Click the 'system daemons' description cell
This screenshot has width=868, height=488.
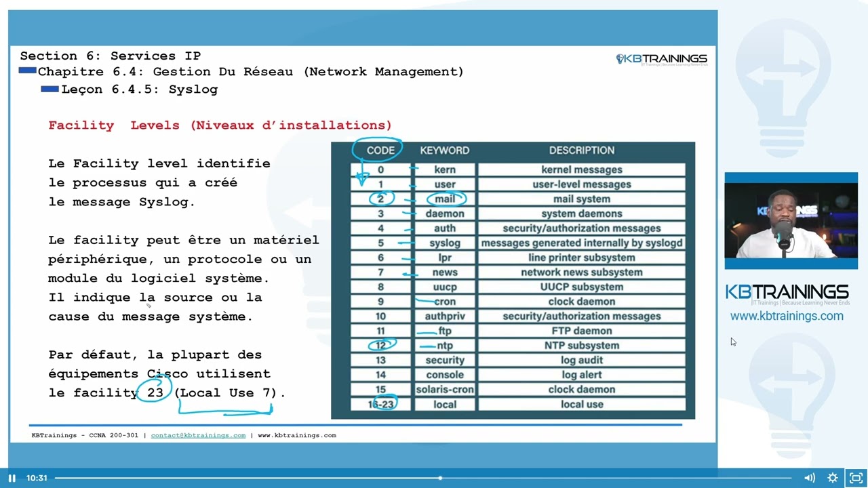[x=582, y=213]
